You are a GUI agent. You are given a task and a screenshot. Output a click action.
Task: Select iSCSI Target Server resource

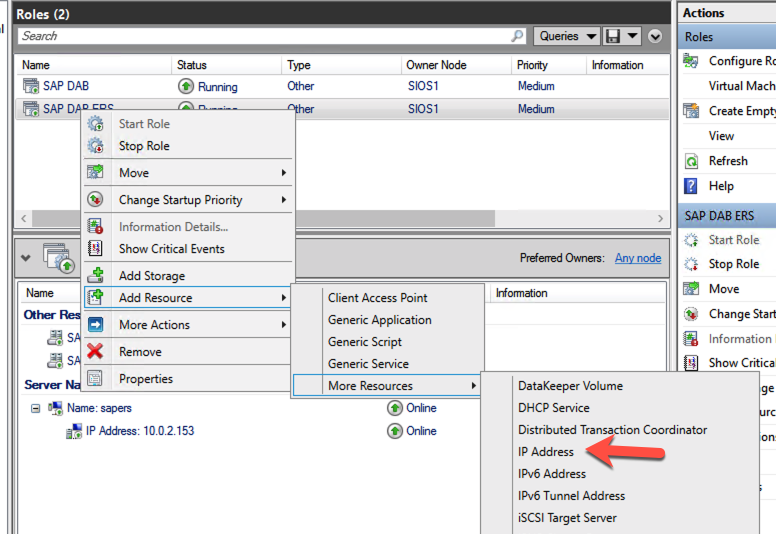point(567,518)
